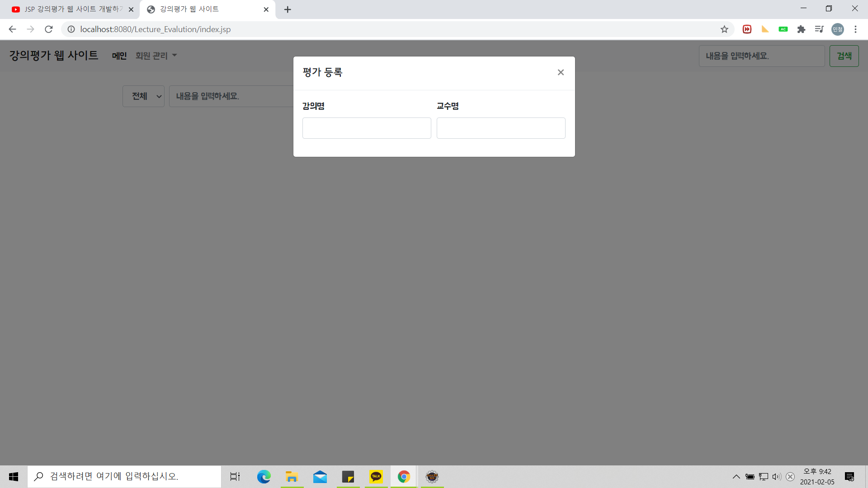Open File Explorer from the taskbar
This screenshot has height=488, width=868.
tap(292, 476)
